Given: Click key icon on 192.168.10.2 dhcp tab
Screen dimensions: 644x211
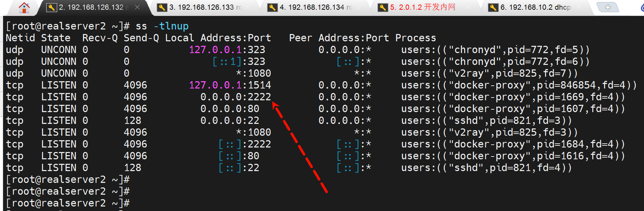Looking at the screenshot, I should (493, 7).
